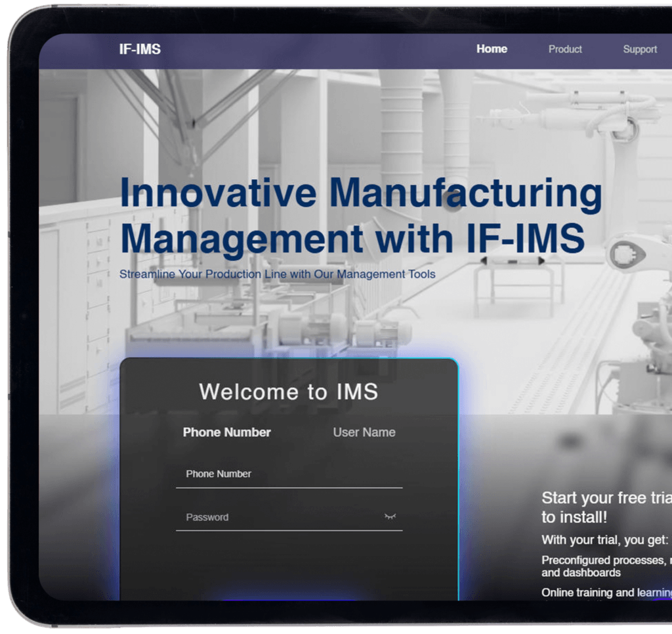Click the Start your free trial heading
Viewport: 672px width, 634px height.
606,507
